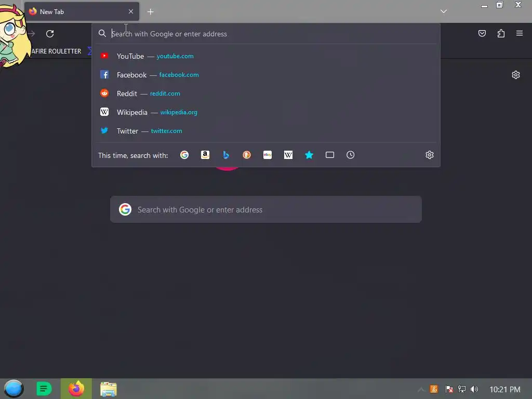
Task: Open the AFIRE ROULETTER bookmark
Action: pyautogui.click(x=56, y=51)
